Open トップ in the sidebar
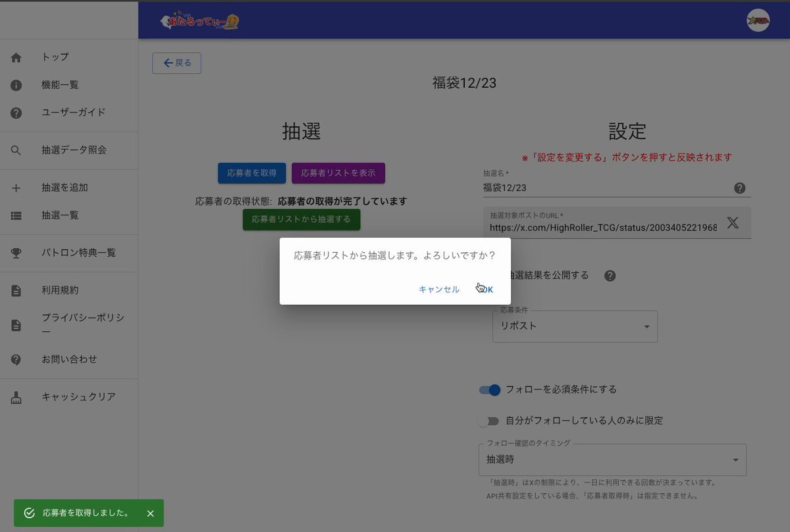Image resolution: width=790 pixels, height=532 pixels. (x=69, y=57)
